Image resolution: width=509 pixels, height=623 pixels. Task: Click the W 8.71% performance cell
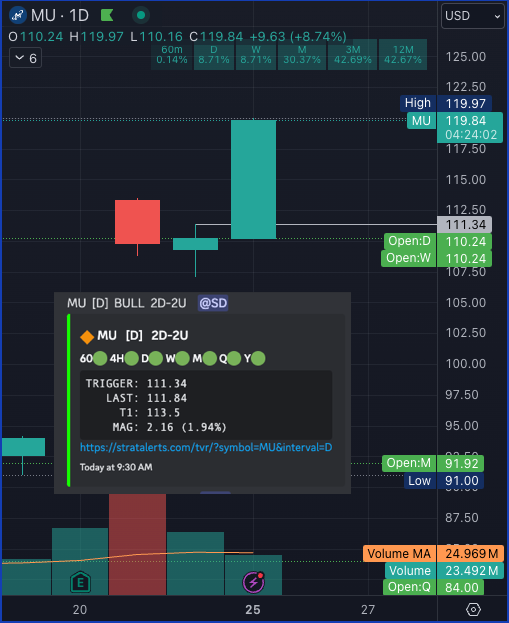pyautogui.click(x=256, y=55)
